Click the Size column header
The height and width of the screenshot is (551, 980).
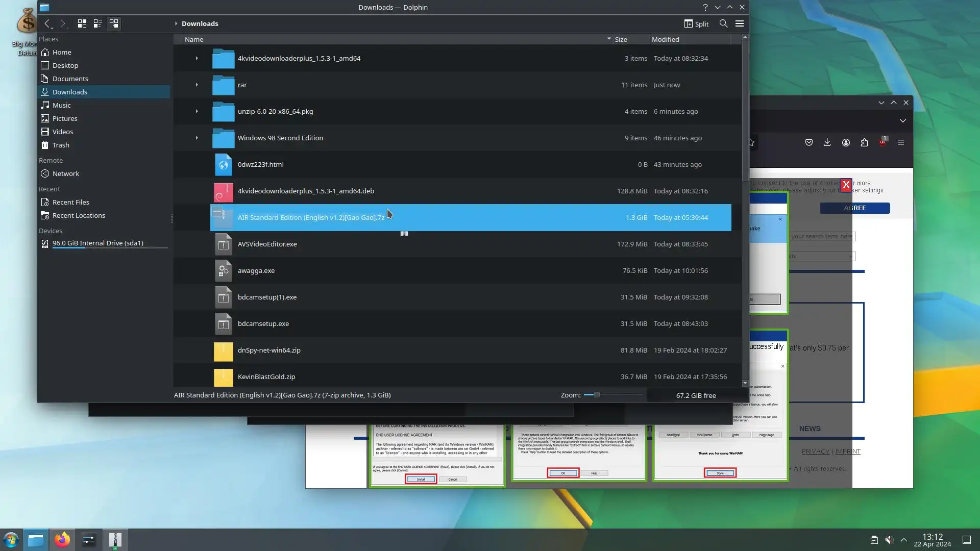point(621,39)
